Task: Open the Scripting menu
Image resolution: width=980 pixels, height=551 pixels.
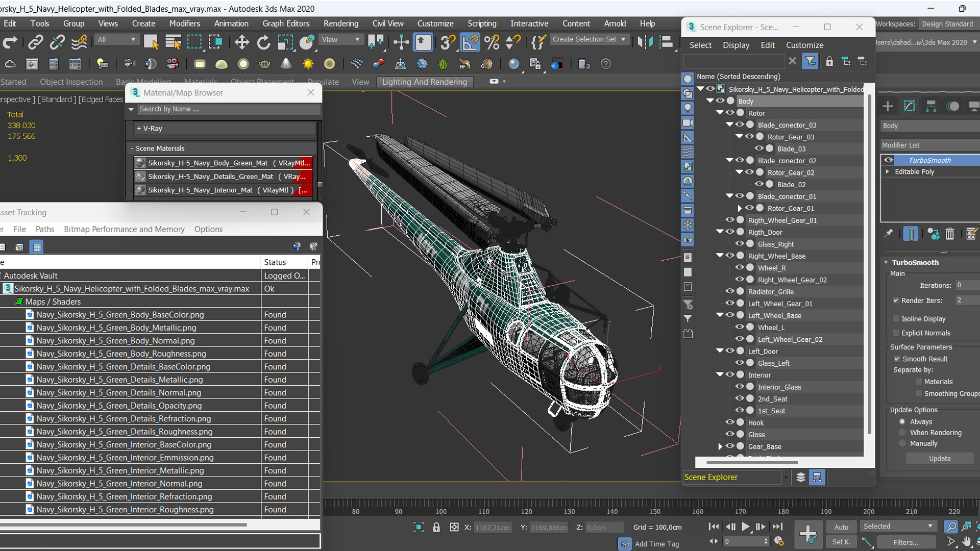Action: [x=482, y=23]
